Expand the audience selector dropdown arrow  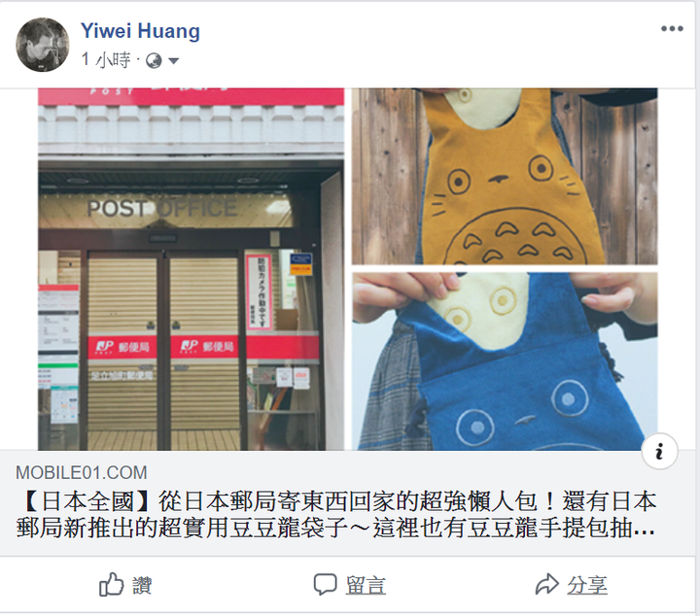point(174,60)
